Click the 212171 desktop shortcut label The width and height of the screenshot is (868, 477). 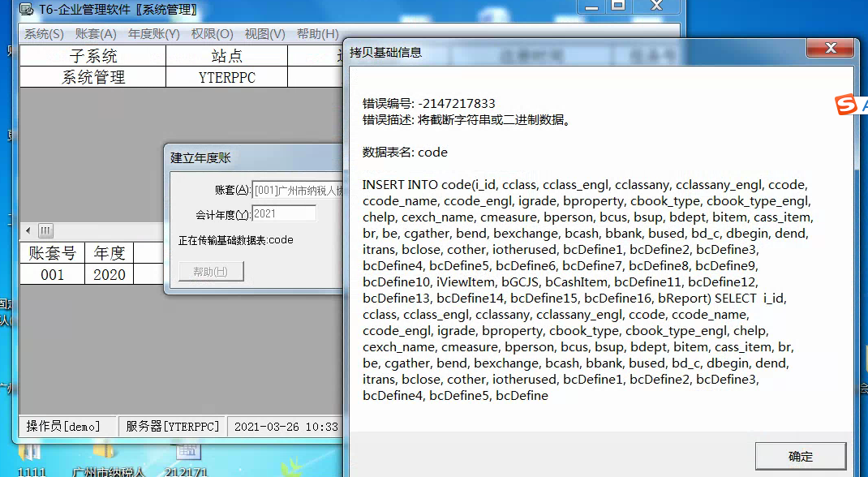point(186,472)
